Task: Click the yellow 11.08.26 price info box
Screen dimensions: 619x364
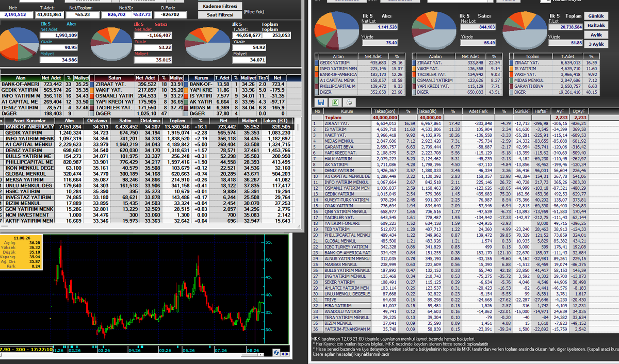Action: 21,252
